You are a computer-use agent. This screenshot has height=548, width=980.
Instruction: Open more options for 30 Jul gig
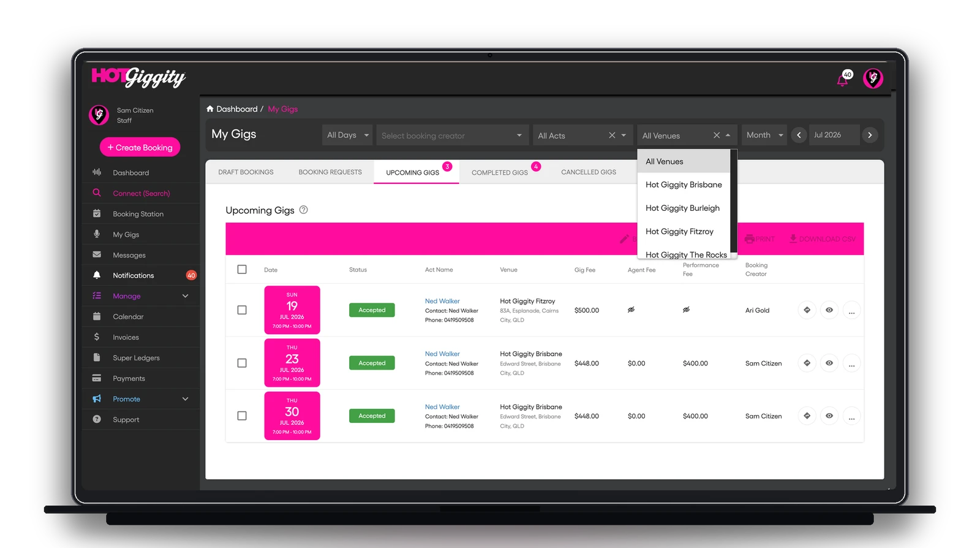[851, 416]
